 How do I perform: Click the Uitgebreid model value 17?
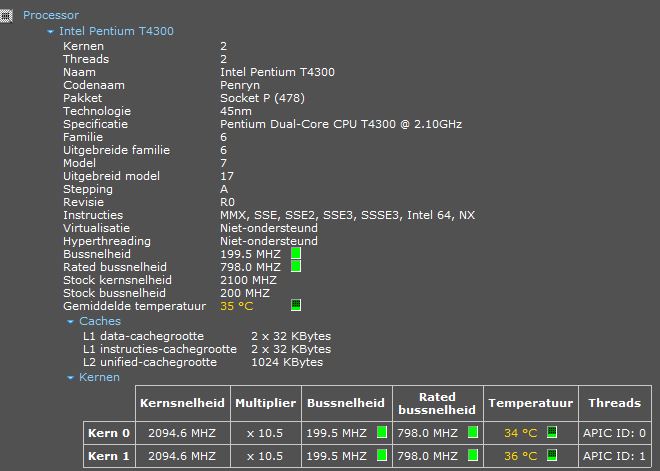227,176
